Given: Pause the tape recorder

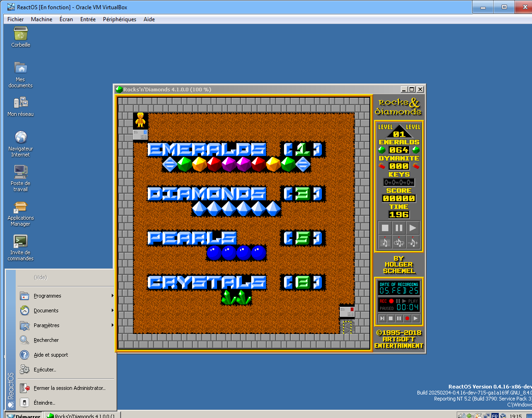Looking at the screenshot, I should coord(399,318).
